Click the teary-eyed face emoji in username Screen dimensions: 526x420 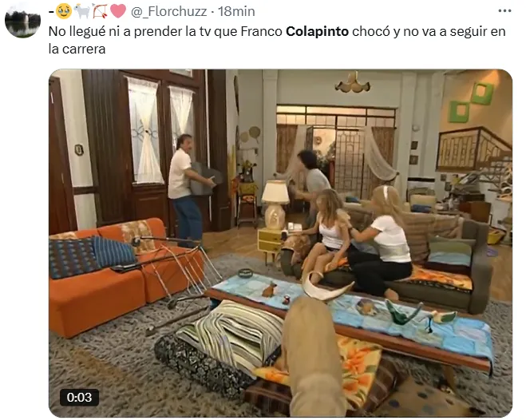[64, 11]
